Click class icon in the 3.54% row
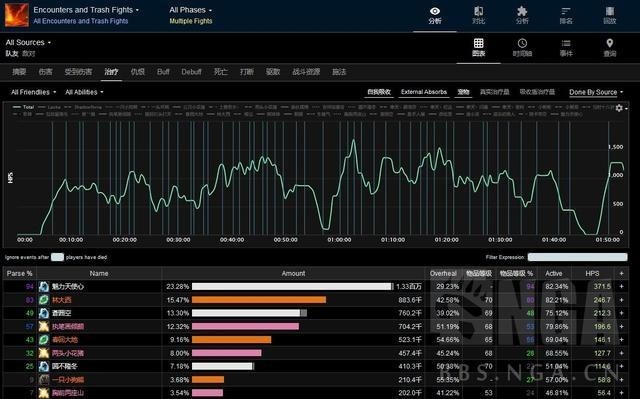This screenshot has height=399, width=640. tap(44, 393)
